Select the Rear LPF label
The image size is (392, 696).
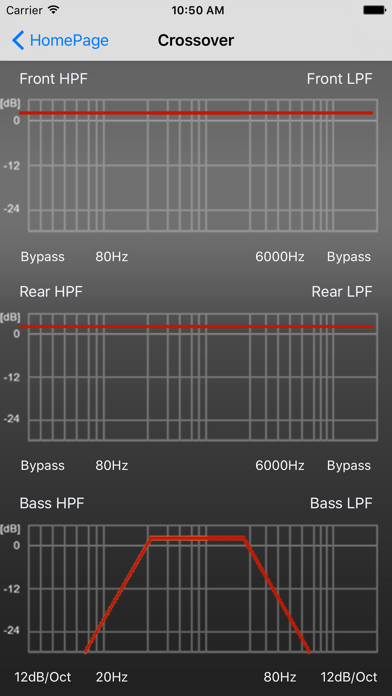coord(342,292)
